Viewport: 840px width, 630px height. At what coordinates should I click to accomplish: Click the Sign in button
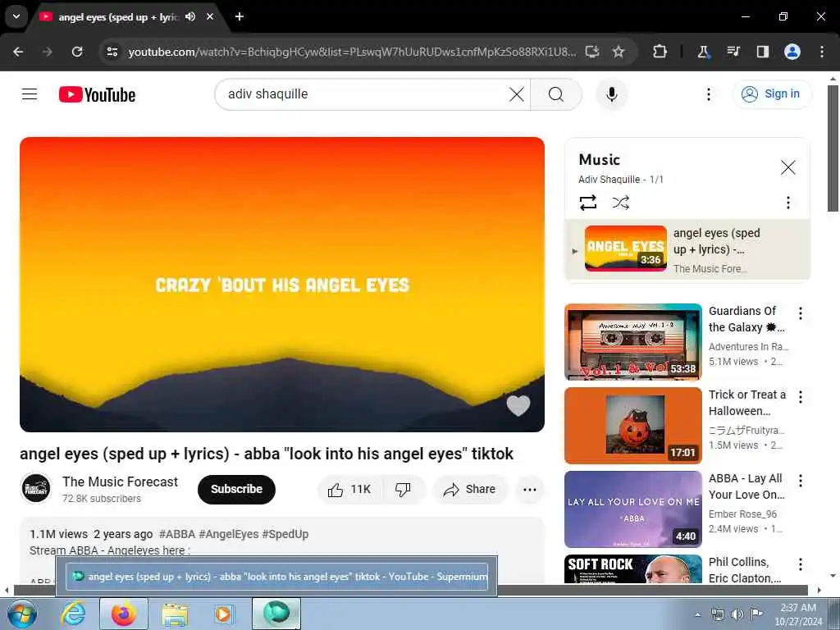[771, 94]
